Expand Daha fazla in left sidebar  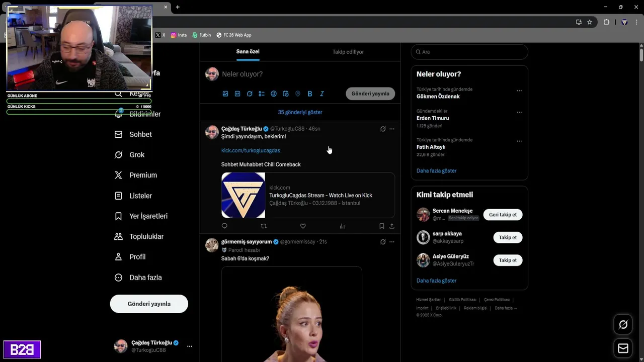tap(139, 278)
